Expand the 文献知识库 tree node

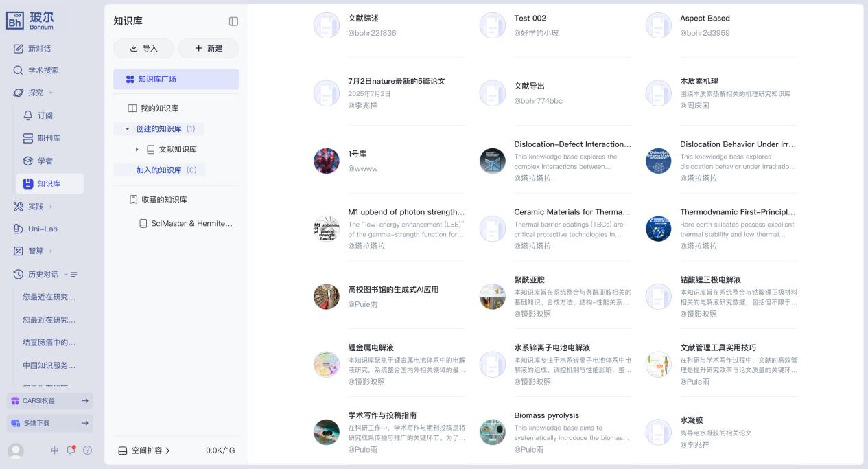click(x=137, y=149)
